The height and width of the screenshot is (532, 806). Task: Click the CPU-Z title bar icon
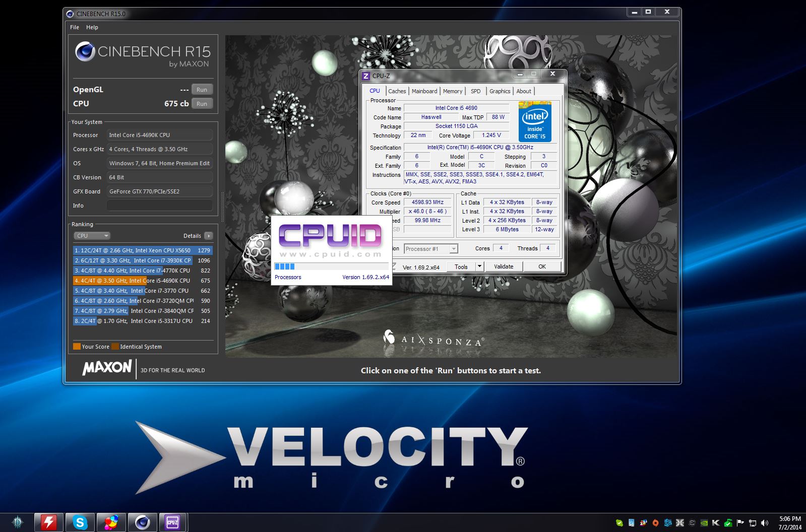[x=366, y=76]
